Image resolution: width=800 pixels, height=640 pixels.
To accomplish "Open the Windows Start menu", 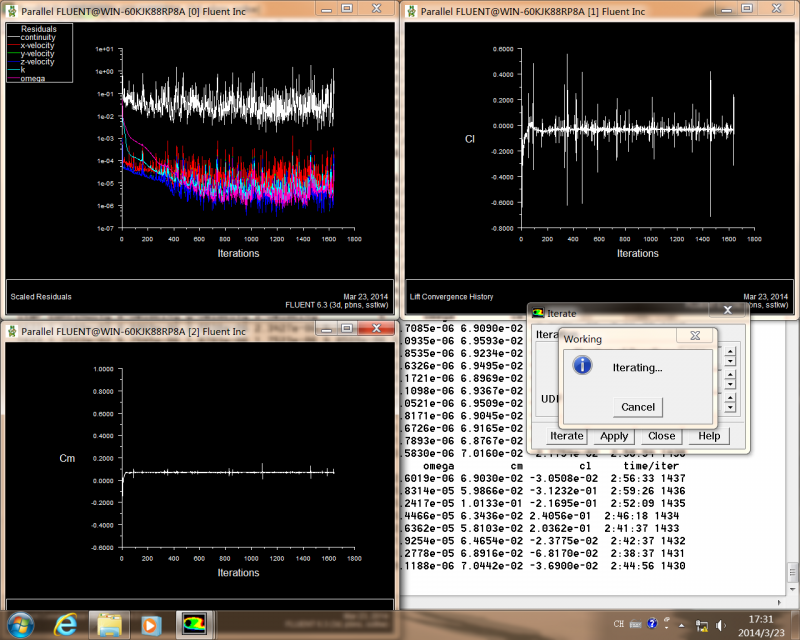I will coord(21,625).
